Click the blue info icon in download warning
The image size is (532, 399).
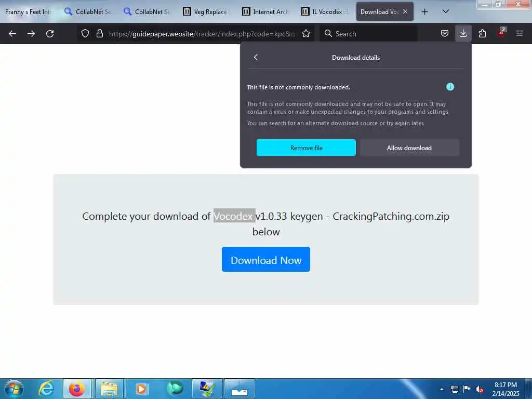pyautogui.click(x=450, y=87)
